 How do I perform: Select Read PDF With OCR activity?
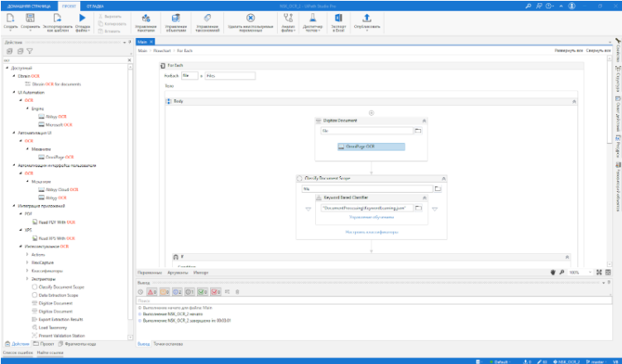point(54,223)
